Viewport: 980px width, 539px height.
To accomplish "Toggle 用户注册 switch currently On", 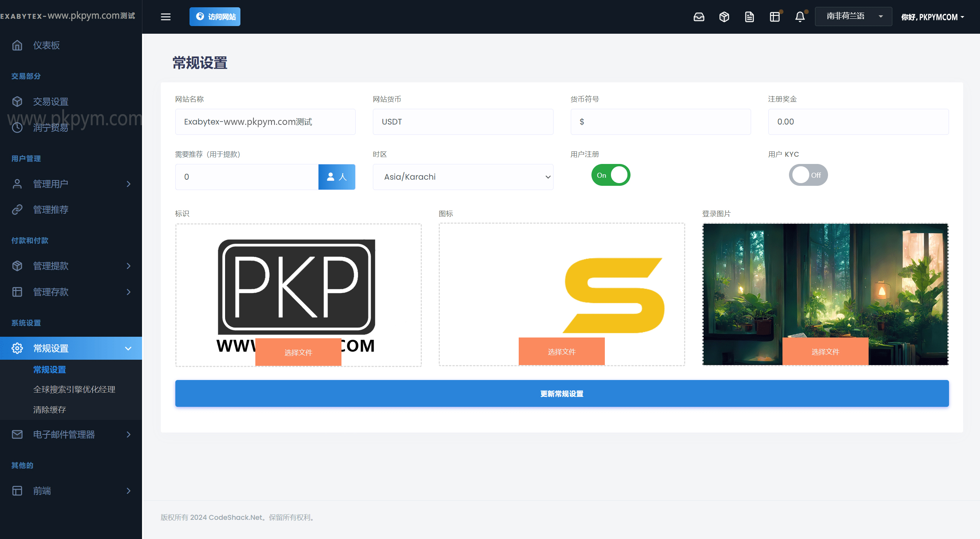I will (x=611, y=175).
